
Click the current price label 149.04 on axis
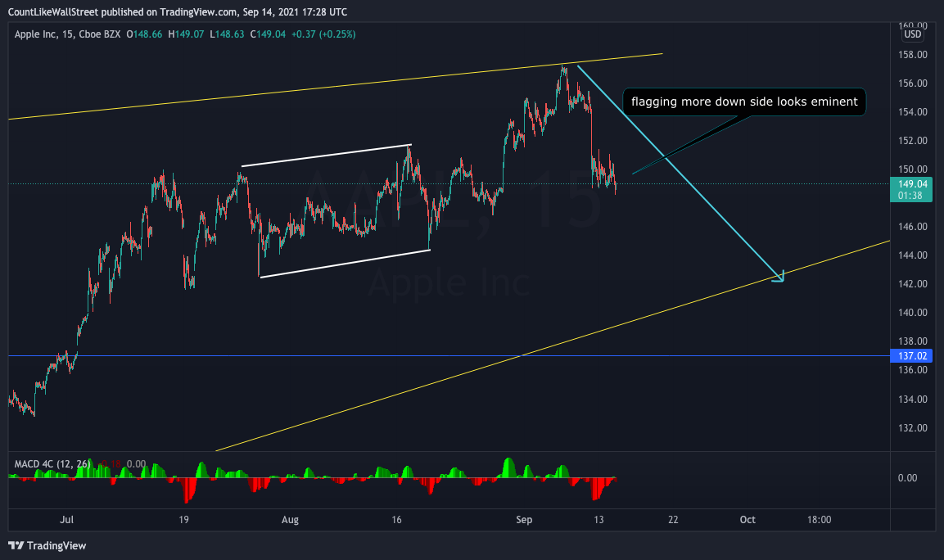(x=912, y=184)
